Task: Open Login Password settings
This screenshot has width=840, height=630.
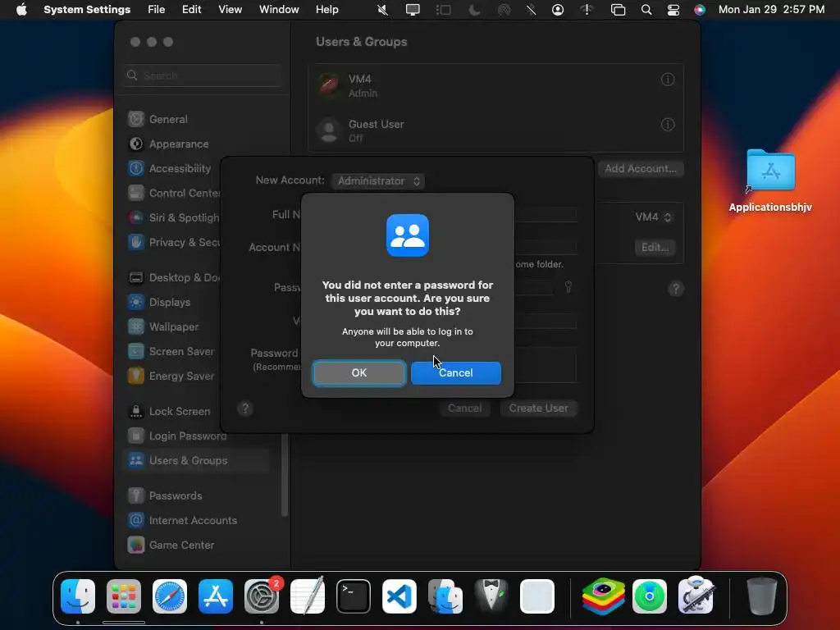Action: tap(178, 436)
